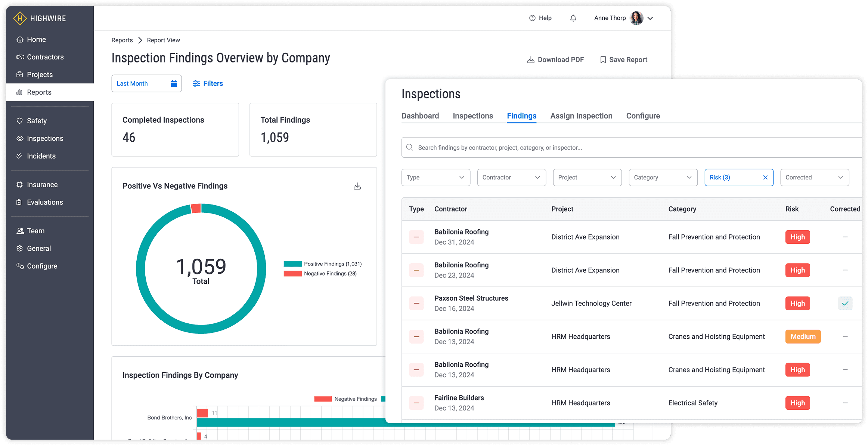The image size is (868, 446).
Task: Open the calendar icon in Last Month
Action: click(174, 83)
